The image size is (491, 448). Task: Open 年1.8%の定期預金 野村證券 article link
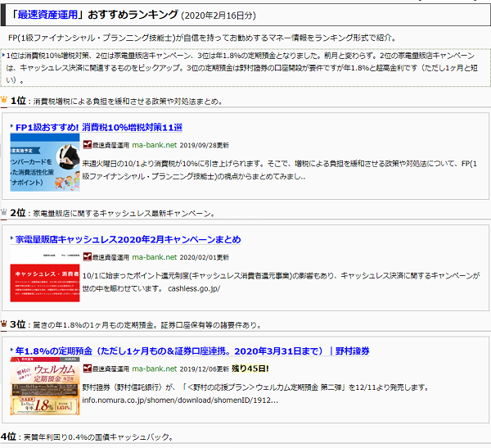click(x=192, y=351)
